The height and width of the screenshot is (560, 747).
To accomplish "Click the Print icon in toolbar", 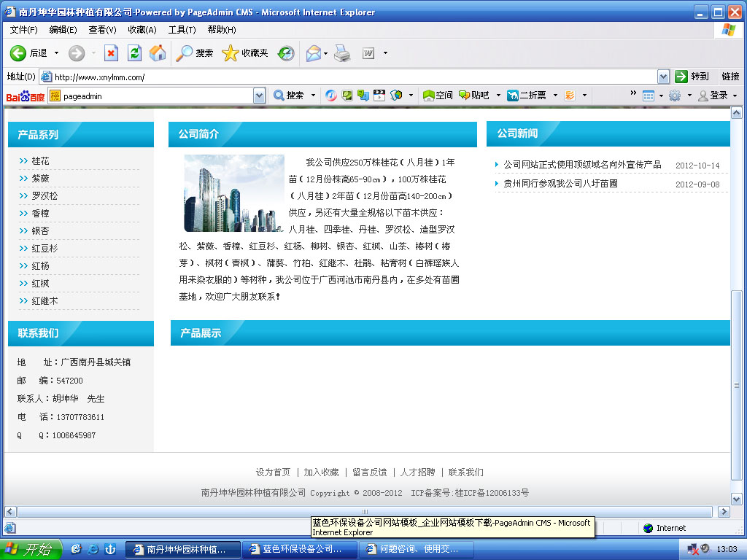I will coord(342,53).
